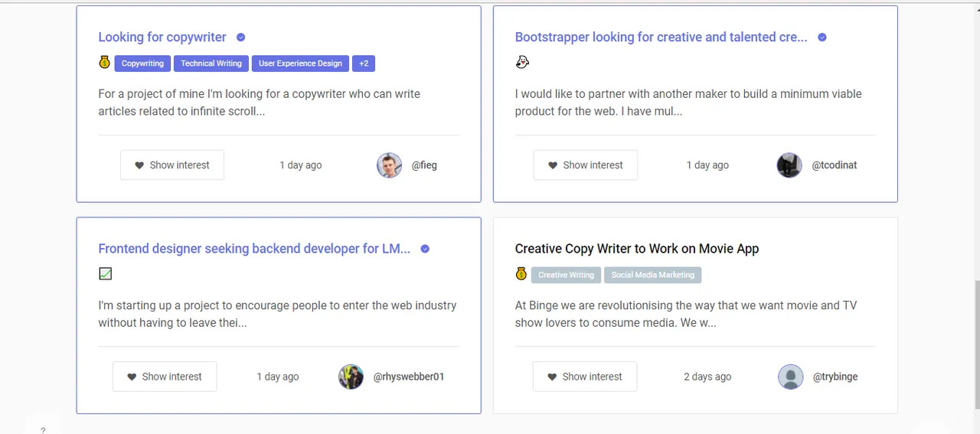Select the User Experience Design tag
The image size is (980, 434).
[x=300, y=64]
